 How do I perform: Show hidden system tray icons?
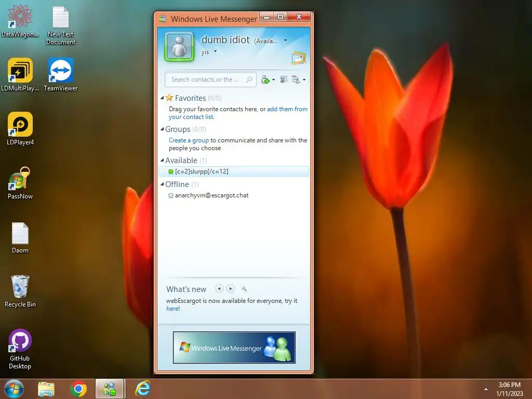(x=486, y=389)
